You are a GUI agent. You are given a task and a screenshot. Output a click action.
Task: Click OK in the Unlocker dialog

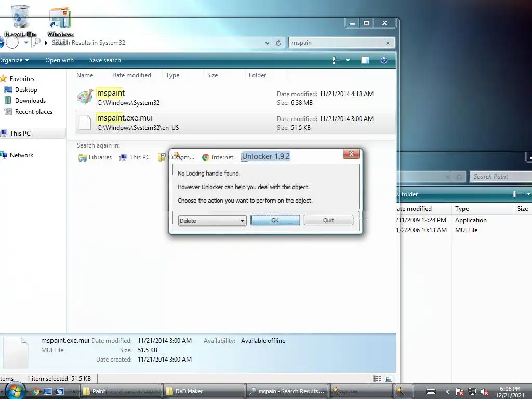[x=275, y=220]
